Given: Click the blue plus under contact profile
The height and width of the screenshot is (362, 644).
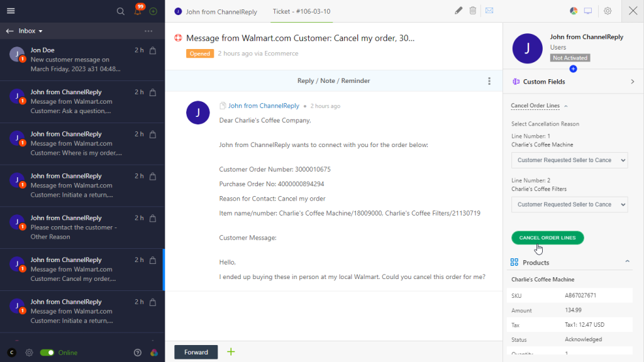Looking at the screenshot, I should pos(574,69).
